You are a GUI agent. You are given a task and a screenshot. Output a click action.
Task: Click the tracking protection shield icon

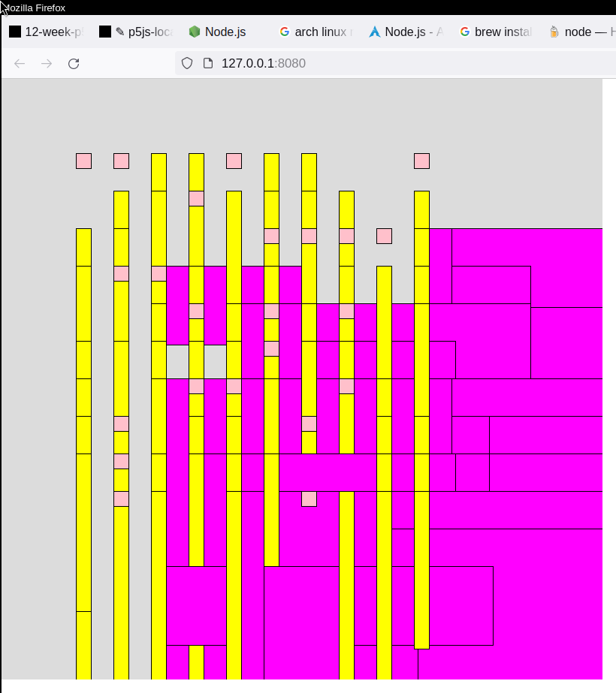[x=188, y=63]
